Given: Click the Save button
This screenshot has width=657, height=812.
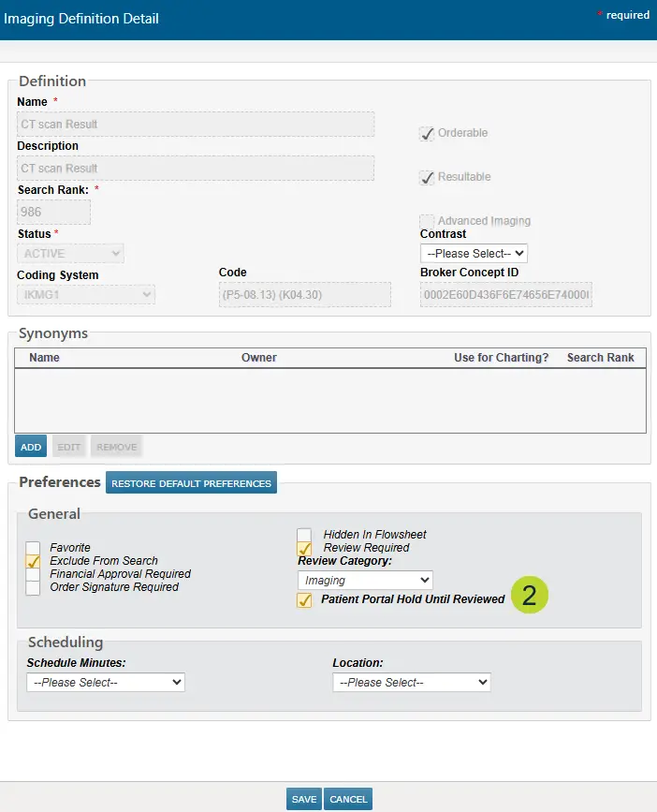Looking at the screenshot, I should point(303,799).
